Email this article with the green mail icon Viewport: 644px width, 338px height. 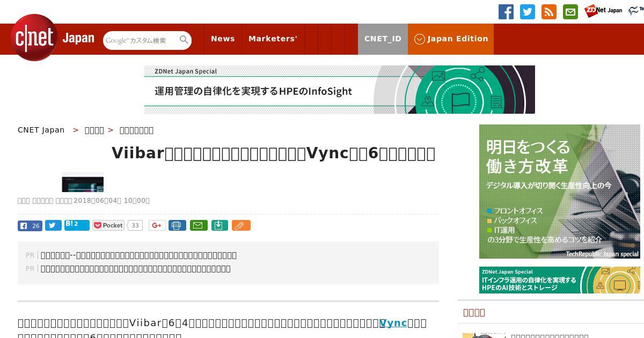pyautogui.click(x=197, y=225)
